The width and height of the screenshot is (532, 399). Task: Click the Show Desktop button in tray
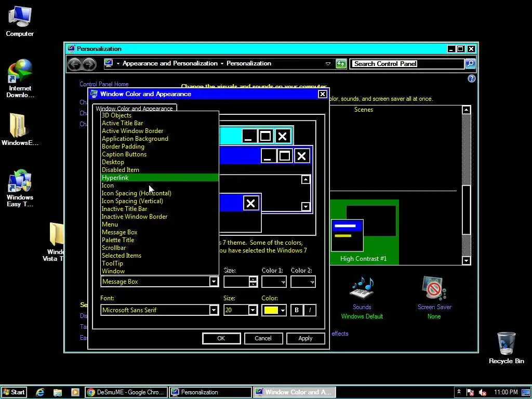click(526, 392)
